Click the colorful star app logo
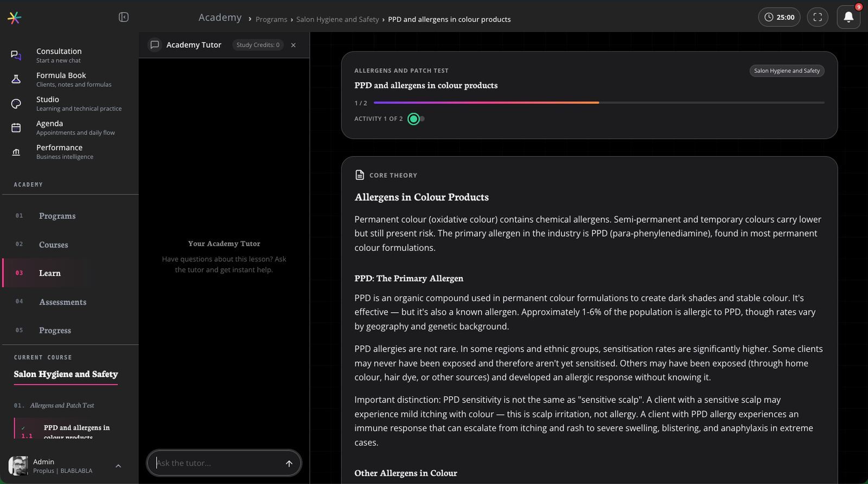The height and width of the screenshot is (484, 868). [x=14, y=18]
